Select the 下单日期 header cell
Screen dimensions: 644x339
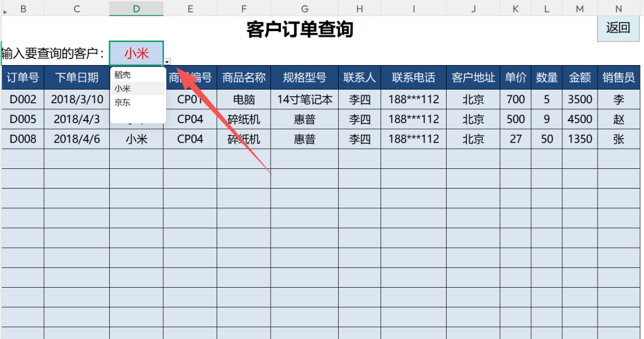coord(76,78)
